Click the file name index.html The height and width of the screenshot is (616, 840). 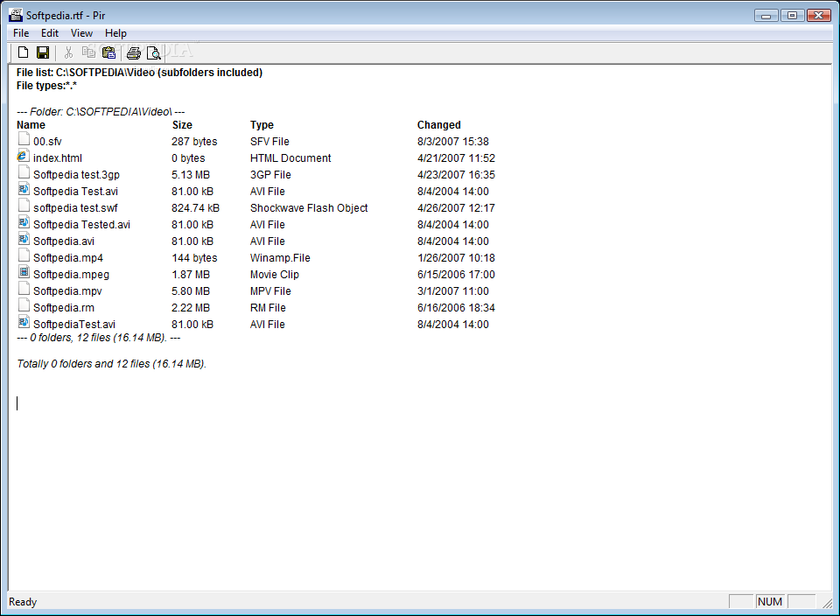pos(58,158)
